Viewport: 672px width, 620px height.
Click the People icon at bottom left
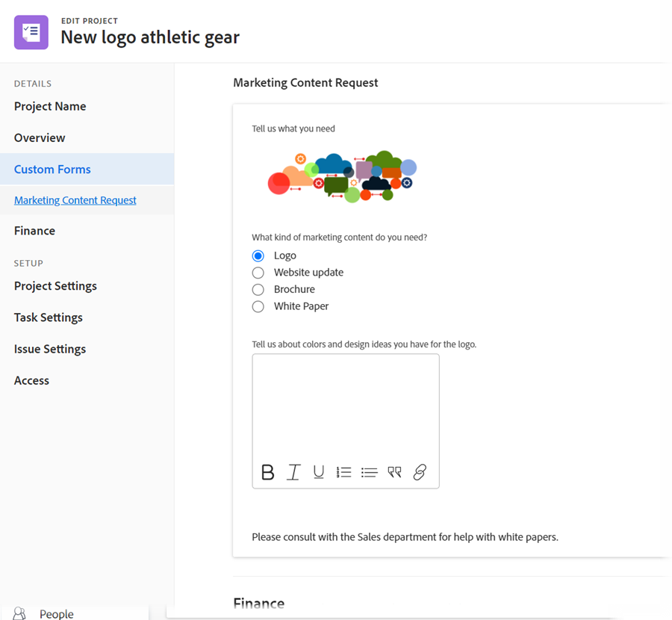[x=19, y=613]
